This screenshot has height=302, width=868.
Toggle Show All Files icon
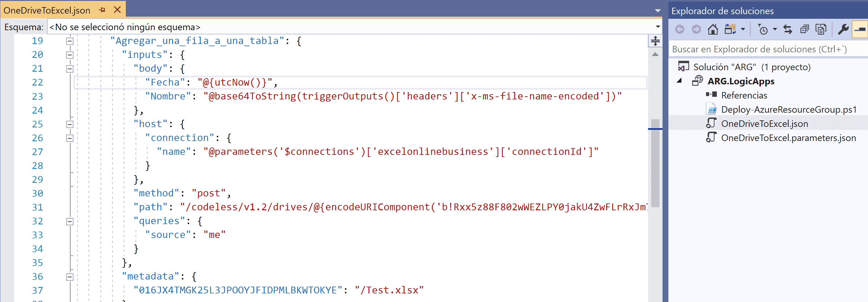(x=821, y=29)
